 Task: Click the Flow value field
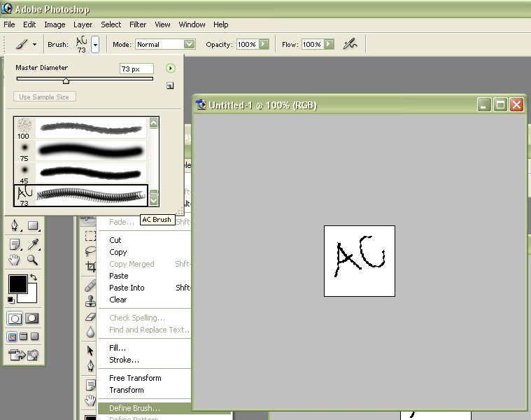coord(312,44)
